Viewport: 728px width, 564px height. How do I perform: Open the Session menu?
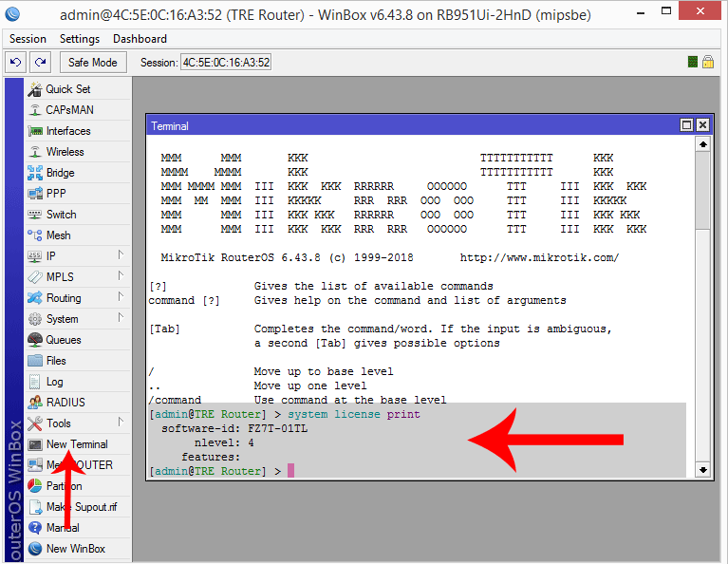28,39
